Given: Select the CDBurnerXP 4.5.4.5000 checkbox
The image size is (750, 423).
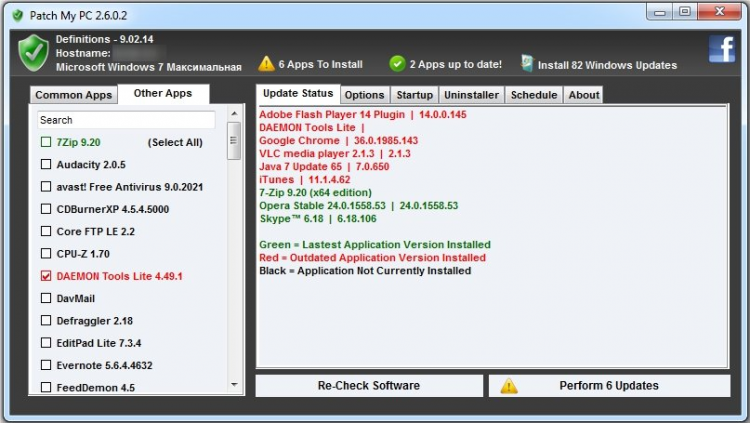Looking at the screenshot, I should [46, 209].
